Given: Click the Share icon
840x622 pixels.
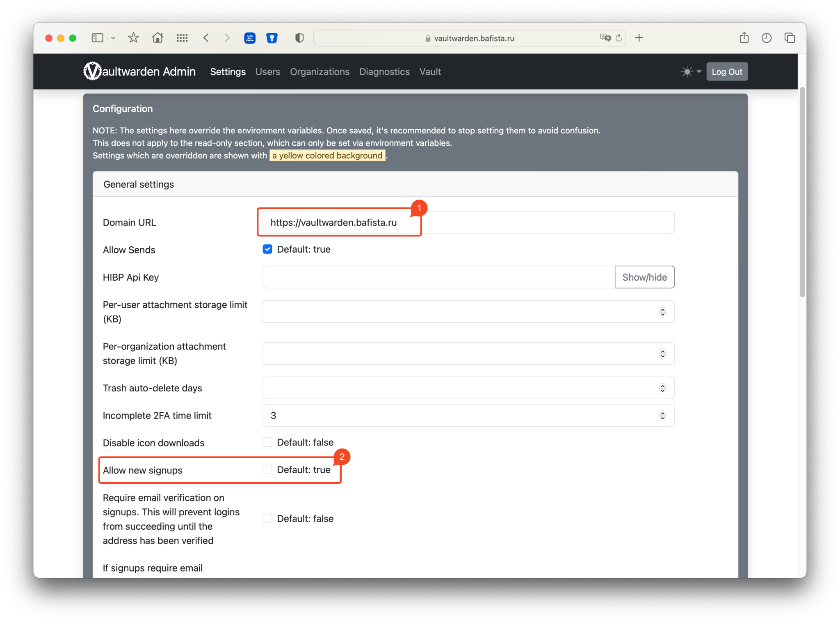Looking at the screenshot, I should coord(744,38).
